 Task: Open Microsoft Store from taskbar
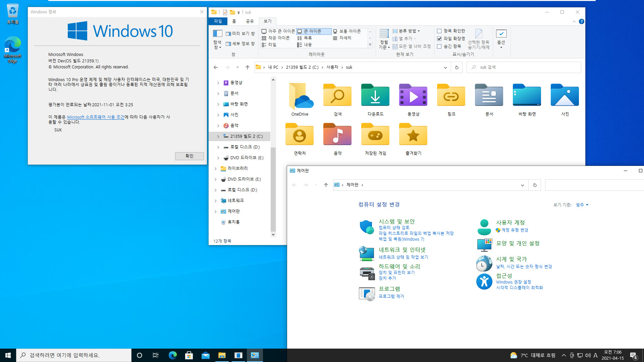[x=189, y=355]
